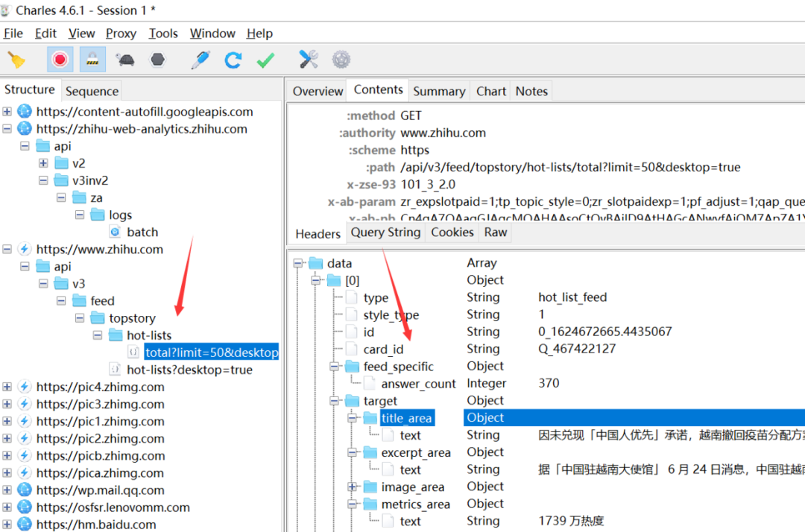This screenshot has height=532, width=805.
Task: Toggle the red Record button
Action: coord(60,60)
